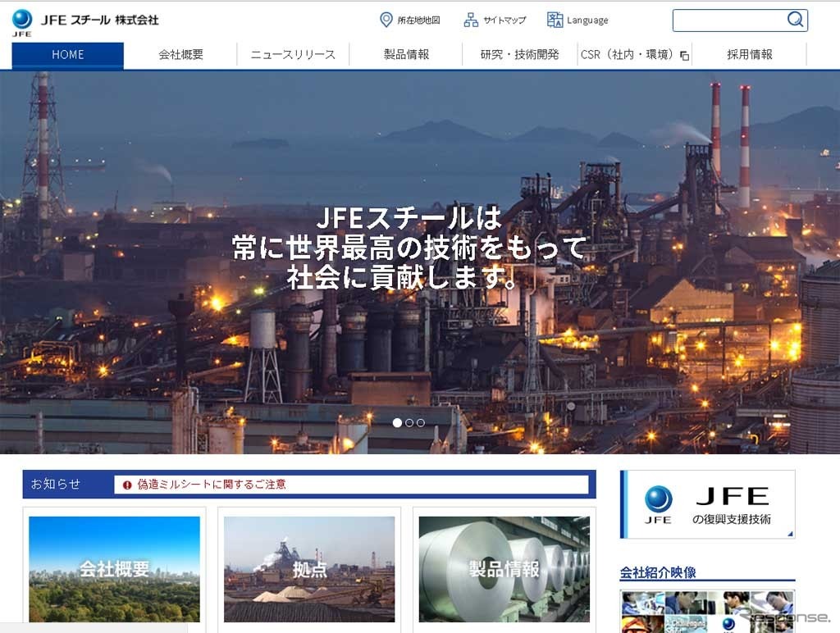
Task: Open the 製品情報 steel coil thumbnail
Action: coord(504,569)
